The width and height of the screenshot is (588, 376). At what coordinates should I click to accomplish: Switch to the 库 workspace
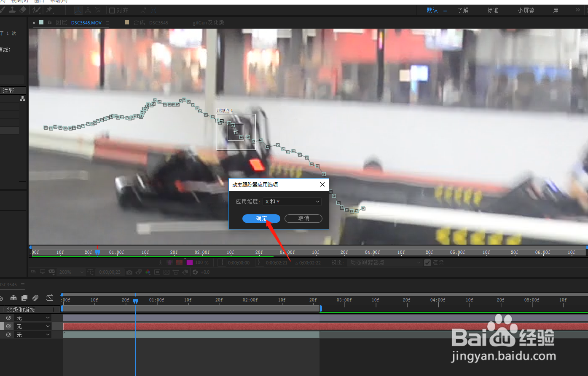click(556, 10)
